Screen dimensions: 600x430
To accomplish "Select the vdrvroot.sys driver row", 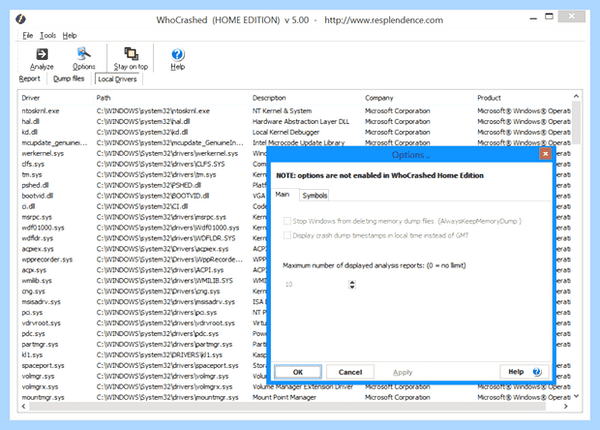I will [x=143, y=323].
